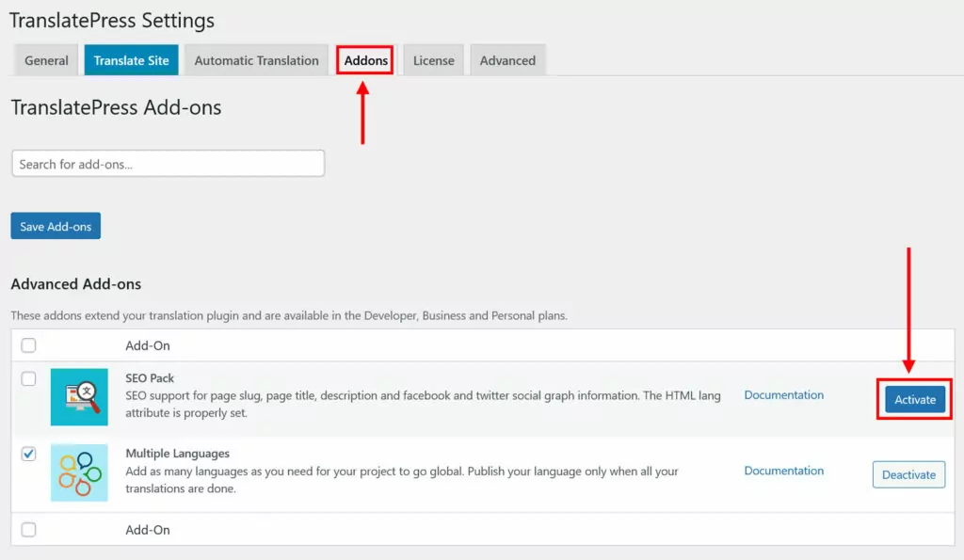Click the Multiple Languages title text

177,453
